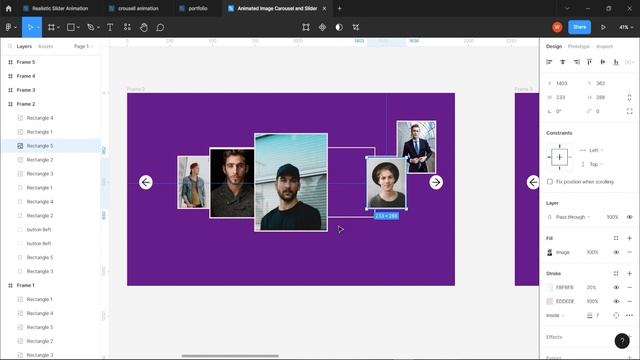Viewport: 640px width, 360px height.
Task: Open the Resources panel tool
Action: 127,27
